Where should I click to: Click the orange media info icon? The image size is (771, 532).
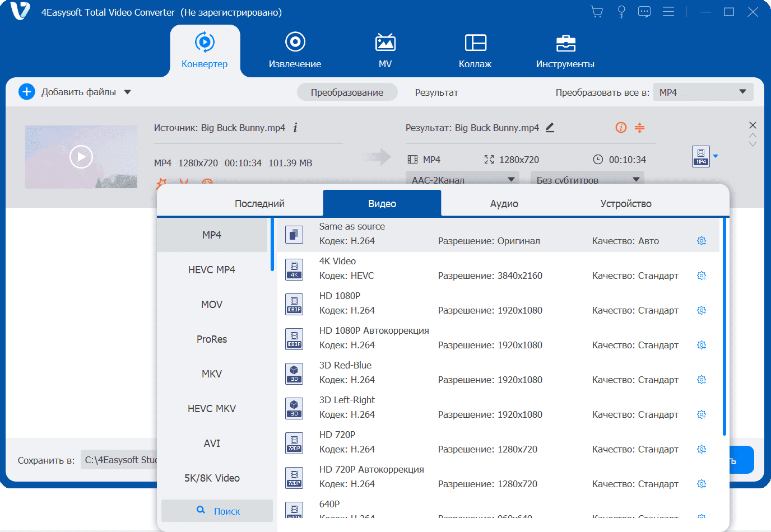pyautogui.click(x=621, y=128)
